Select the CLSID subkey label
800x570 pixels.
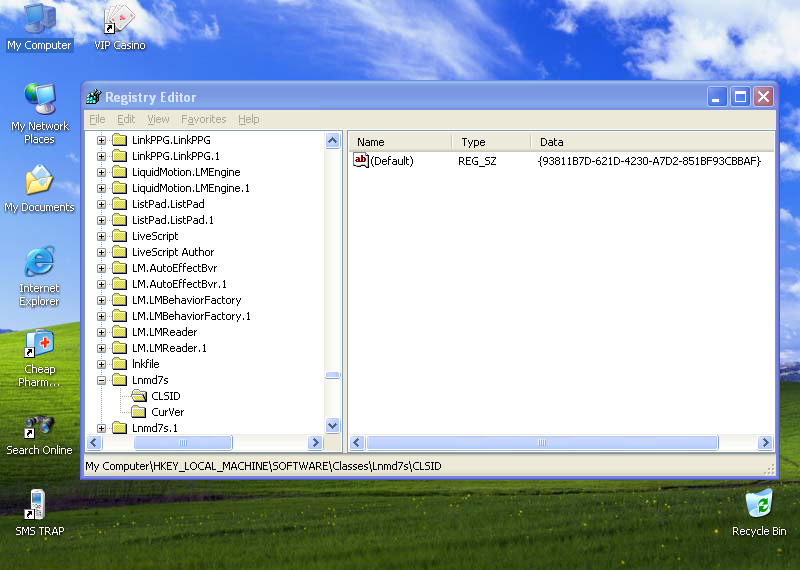(166, 396)
